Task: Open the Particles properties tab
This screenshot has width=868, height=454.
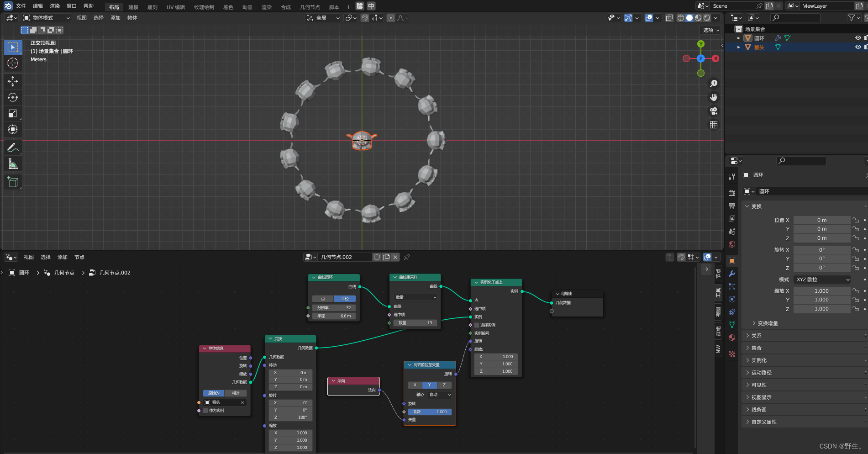Action: click(732, 286)
